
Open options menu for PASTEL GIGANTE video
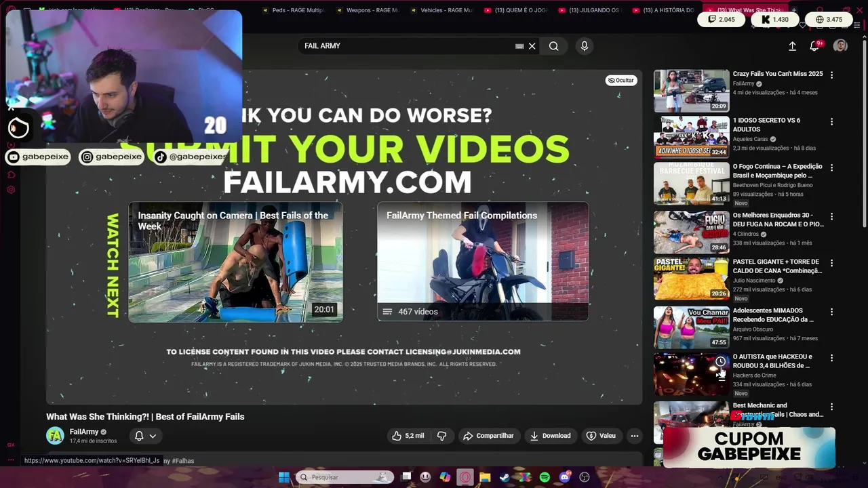(832, 263)
